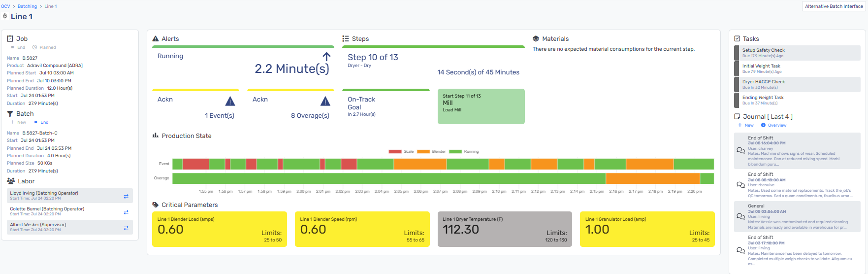Click the General entry's chat bubble icon
The width and height of the screenshot is (868, 274).
point(740,216)
